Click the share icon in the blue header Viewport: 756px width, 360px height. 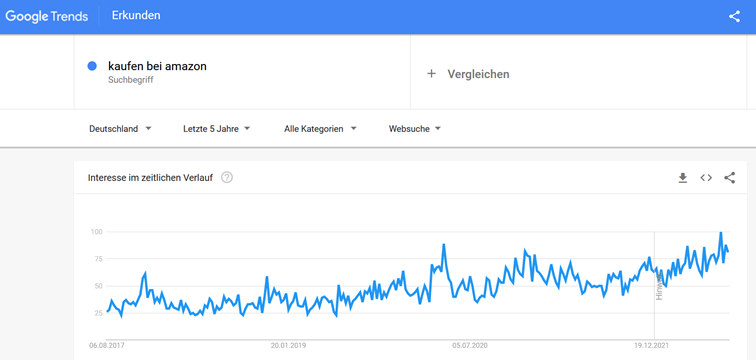click(x=734, y=17)
